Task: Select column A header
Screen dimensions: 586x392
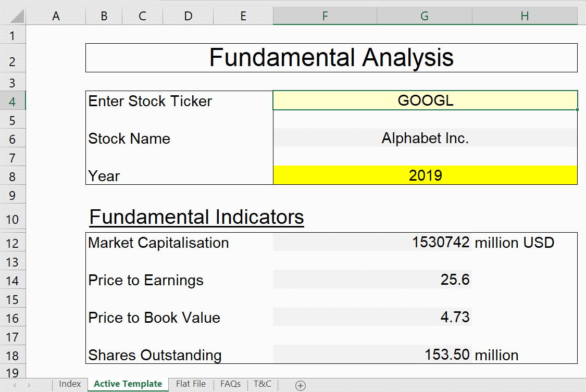Action: [56, 16]
